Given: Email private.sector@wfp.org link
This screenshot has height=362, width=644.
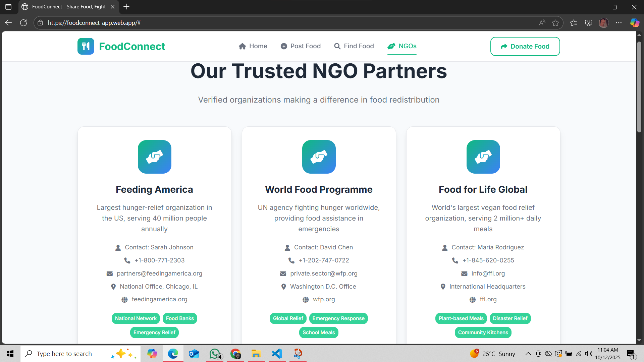Looking at the screenshot, I should [324, 274].
